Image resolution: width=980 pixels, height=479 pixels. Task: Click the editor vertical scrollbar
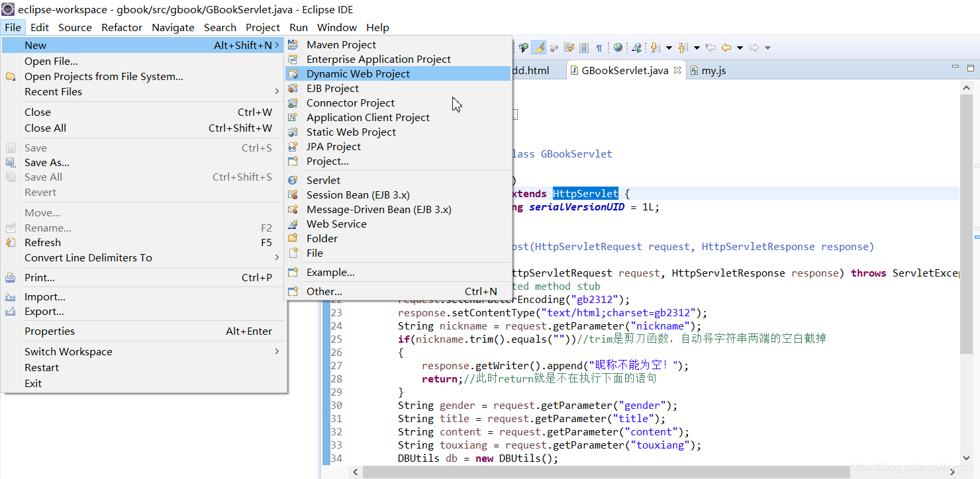coord(965,225)
